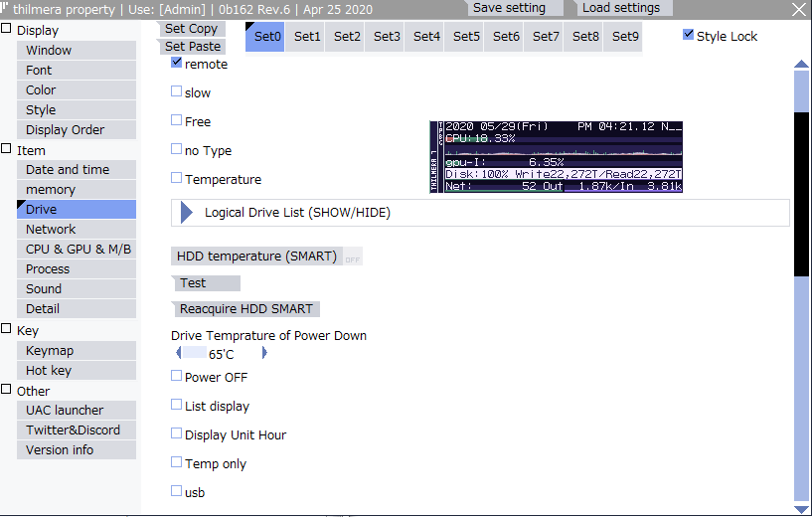The width and height of the screenshot is (812, 517).
Task: Click Reacquire HDD SMART button
Action: point(245,309)
